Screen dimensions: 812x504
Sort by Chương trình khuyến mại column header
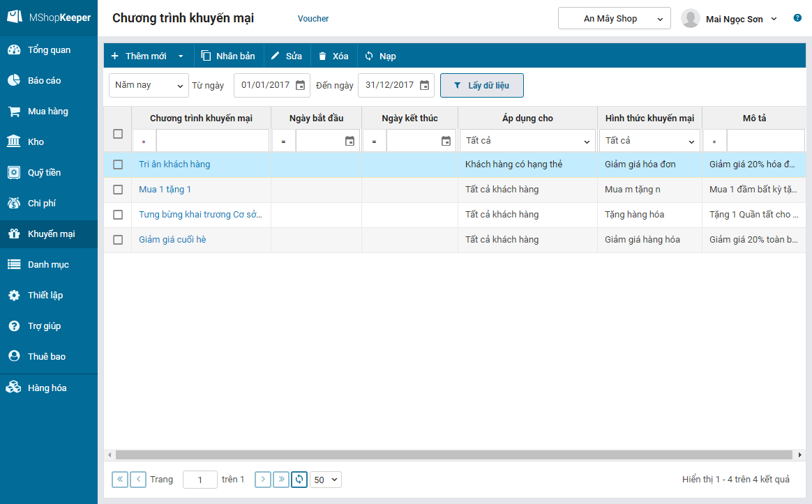tap(201, 118)
